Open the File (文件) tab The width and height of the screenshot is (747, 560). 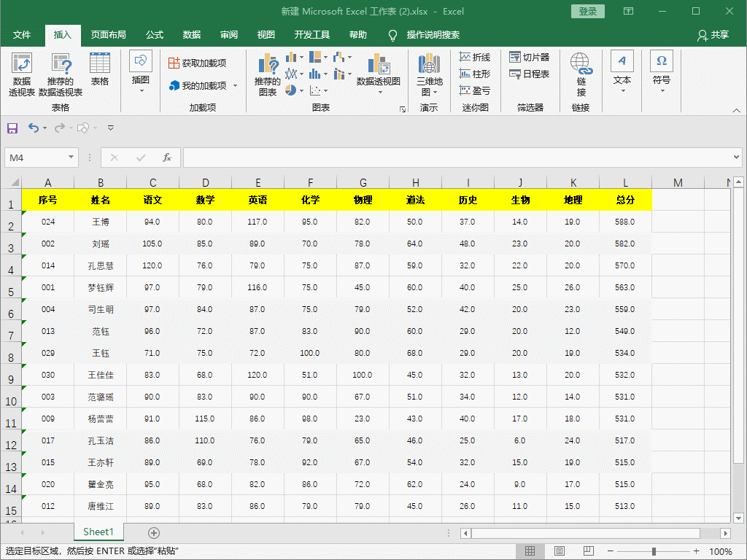coord(22,35)
